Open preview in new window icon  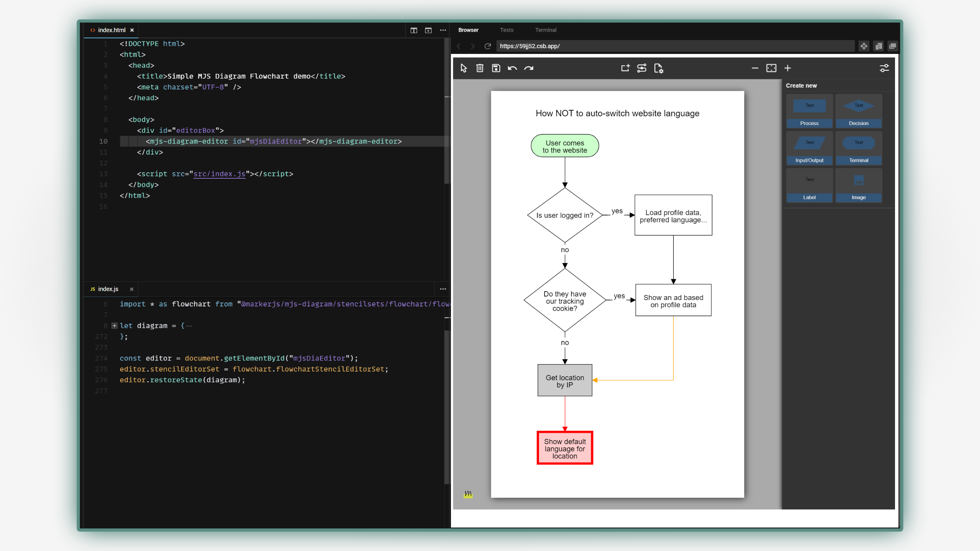pyautogui.click(x=892, y=46)
